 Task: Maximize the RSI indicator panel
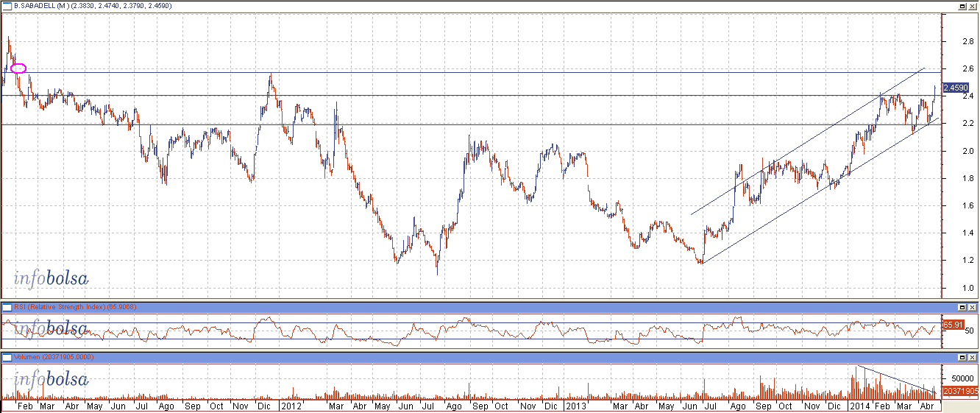point(962,306)
